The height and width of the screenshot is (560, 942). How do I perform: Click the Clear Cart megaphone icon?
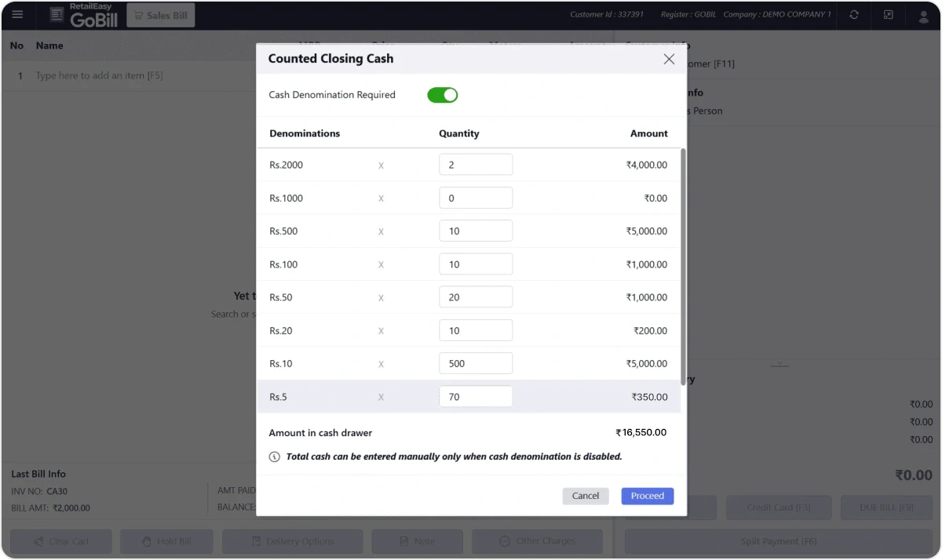coord(38,541)
